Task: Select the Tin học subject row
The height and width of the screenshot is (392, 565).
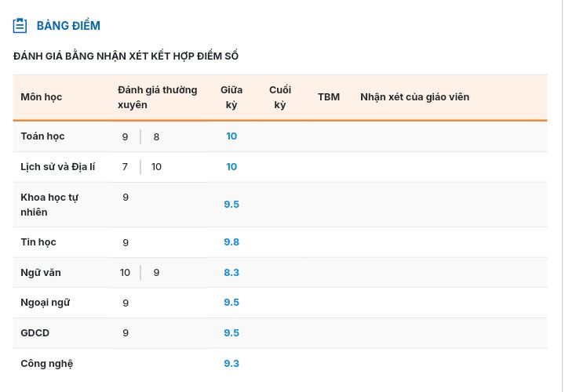Action: coord(38,242)
